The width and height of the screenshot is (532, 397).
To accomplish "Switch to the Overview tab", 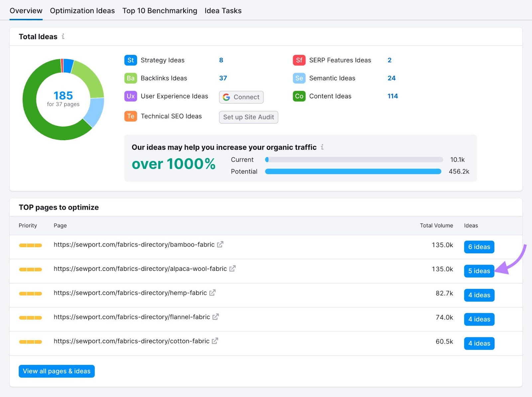I will pyautogui.click(x=26, y=11).
